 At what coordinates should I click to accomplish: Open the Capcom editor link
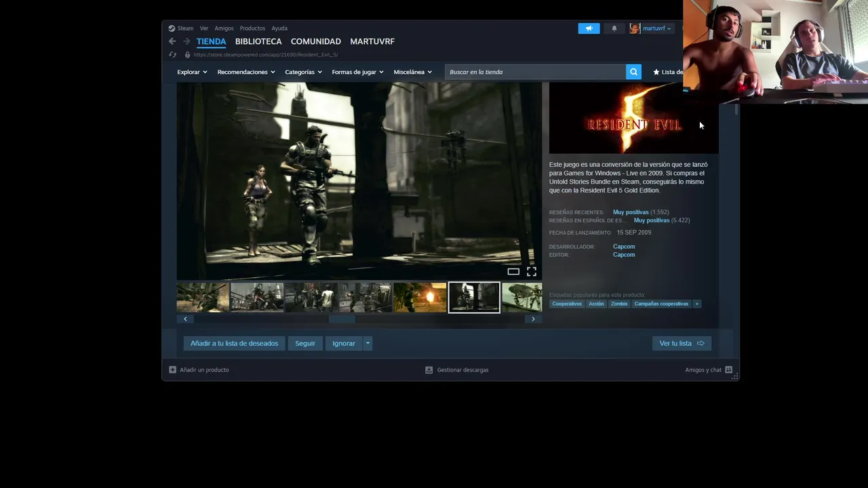[x=624, y=255]
